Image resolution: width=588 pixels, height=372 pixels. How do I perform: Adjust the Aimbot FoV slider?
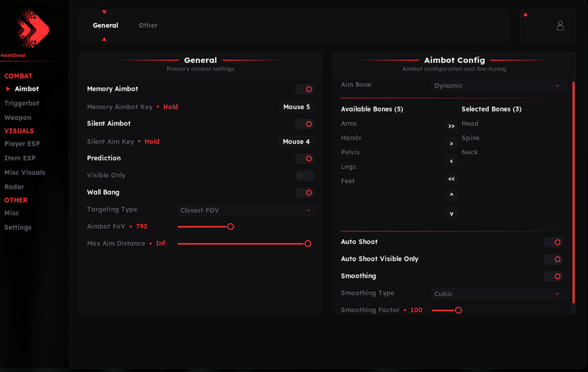[246, 227]
